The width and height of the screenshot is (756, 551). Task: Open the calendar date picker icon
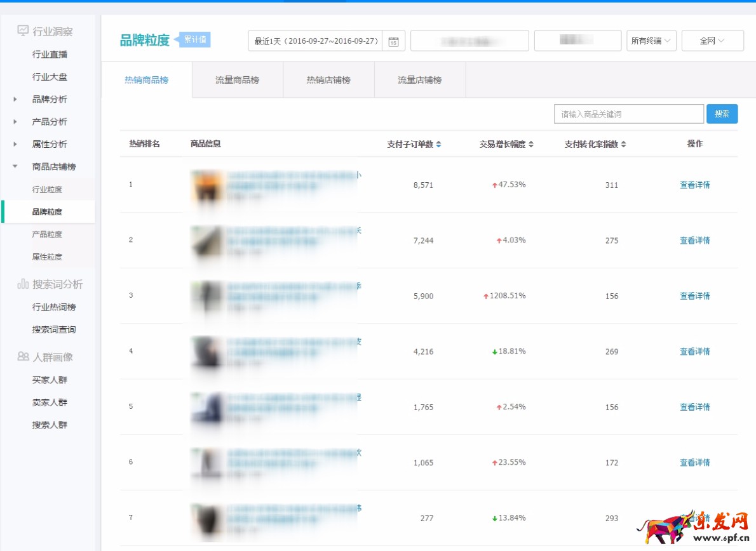[x=393, y=41]
